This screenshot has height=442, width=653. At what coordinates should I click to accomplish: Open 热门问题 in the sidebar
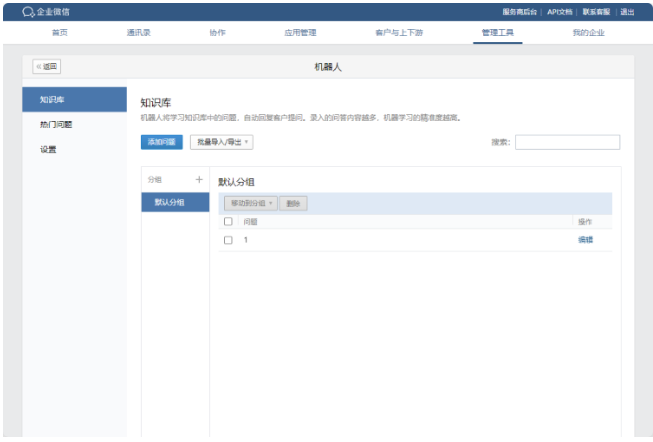(x=56, y=125)
